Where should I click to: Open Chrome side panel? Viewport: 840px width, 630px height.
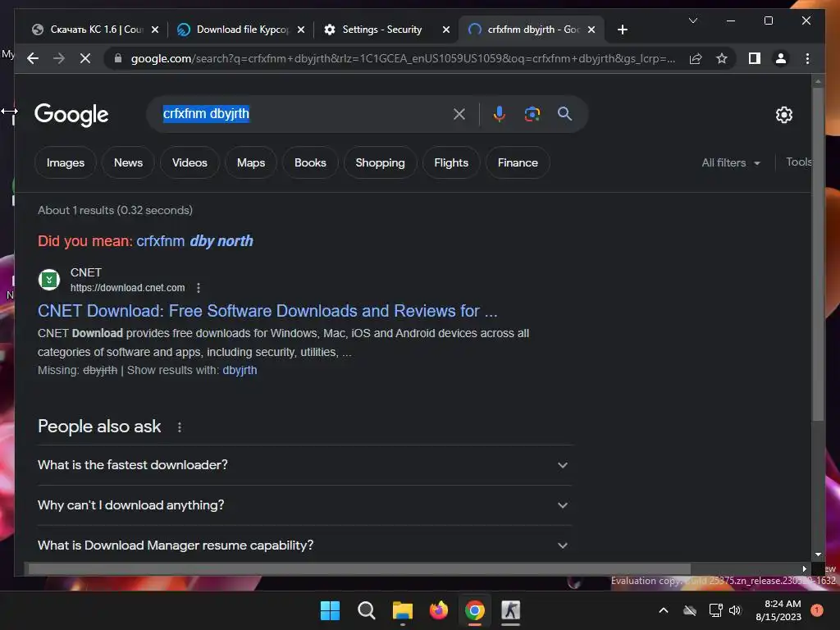click(755, 58)
